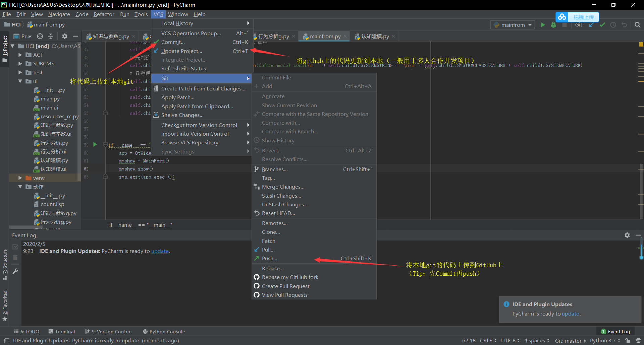Image resolution: width=644 pixels, height=345 pixels.
Task: Change CRLF line separator in status bar
Action: pos(488,341)
